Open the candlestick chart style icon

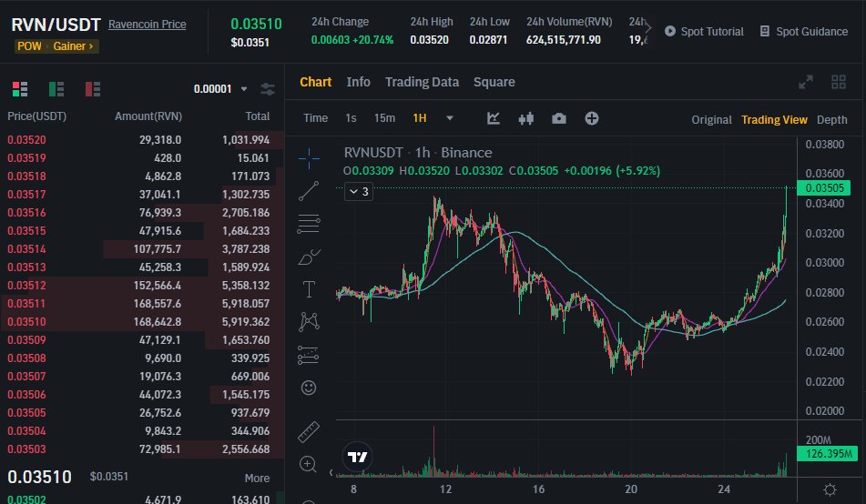tap(525, 118)
